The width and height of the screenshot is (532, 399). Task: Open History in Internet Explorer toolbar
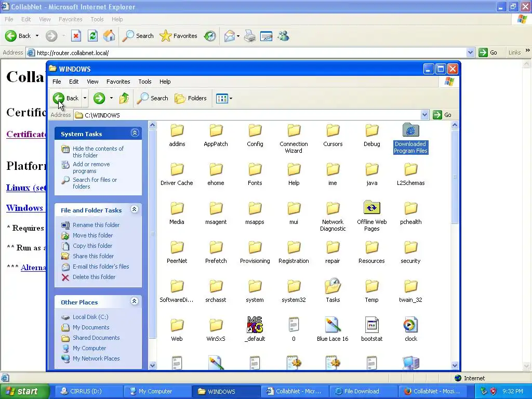tap(210, 36)
